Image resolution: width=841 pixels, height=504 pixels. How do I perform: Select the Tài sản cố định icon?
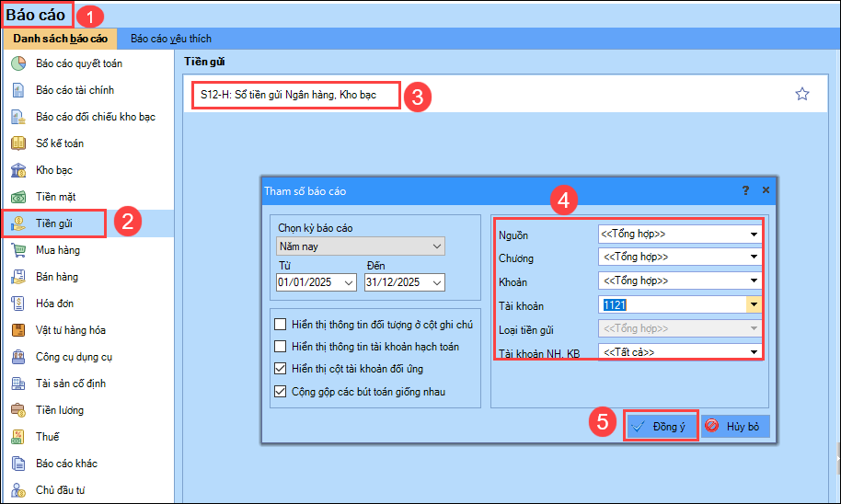click(x=17, y=384)
